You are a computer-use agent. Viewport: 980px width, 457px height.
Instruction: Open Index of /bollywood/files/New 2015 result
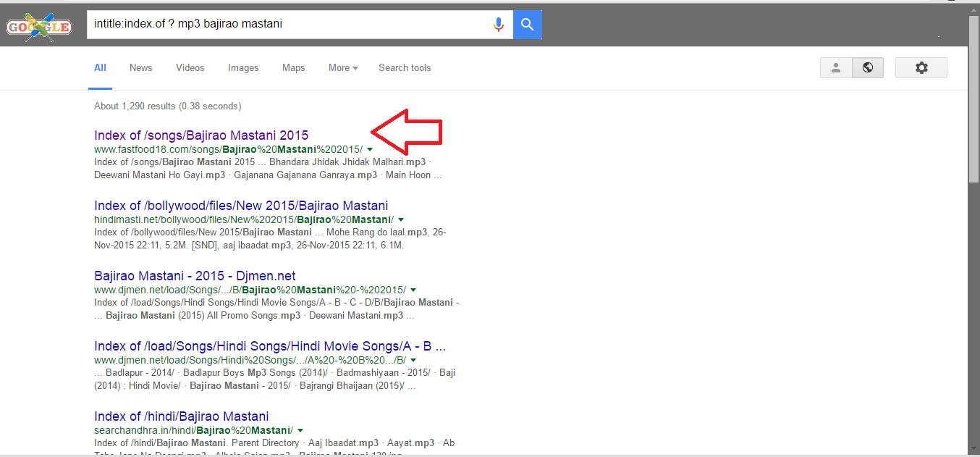(241, 205)
